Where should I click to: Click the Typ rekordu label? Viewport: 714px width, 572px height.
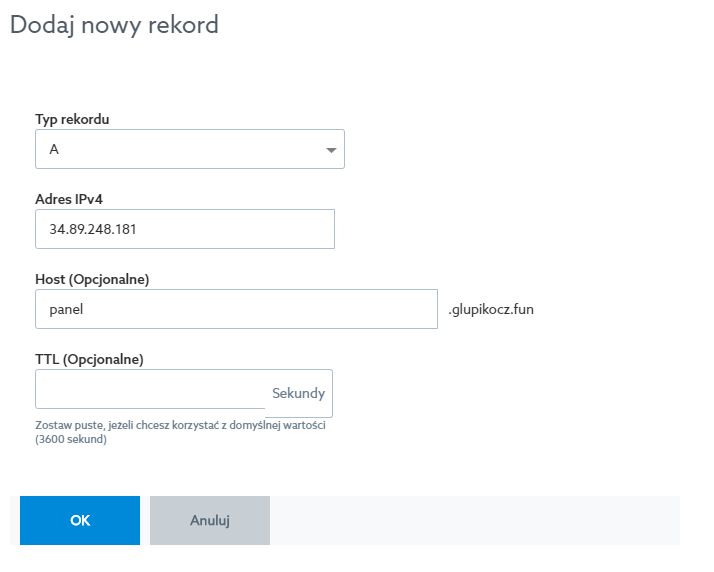[72, 119]
